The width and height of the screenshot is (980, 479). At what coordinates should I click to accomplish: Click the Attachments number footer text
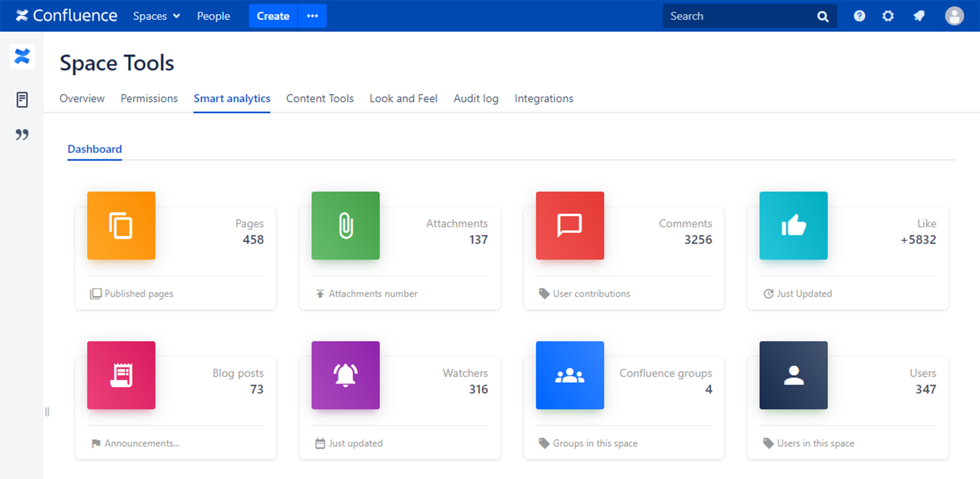tap(373, 294)
